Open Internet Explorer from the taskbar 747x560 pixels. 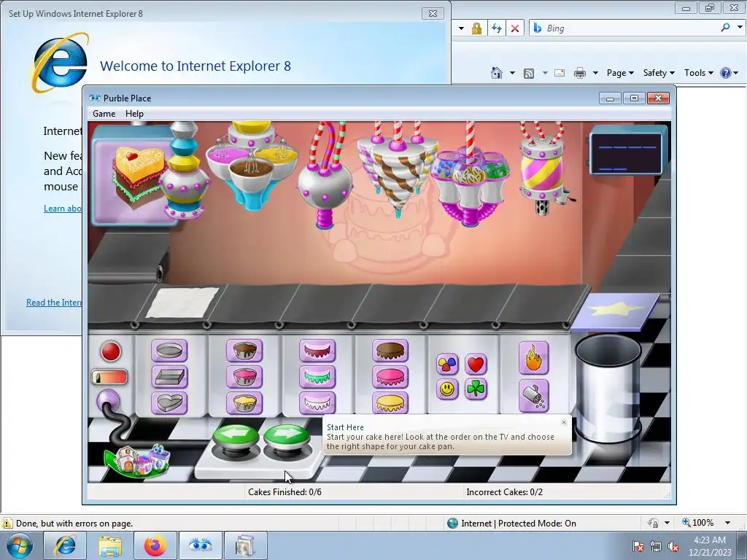pyautogui.click(x=66, y=545)
